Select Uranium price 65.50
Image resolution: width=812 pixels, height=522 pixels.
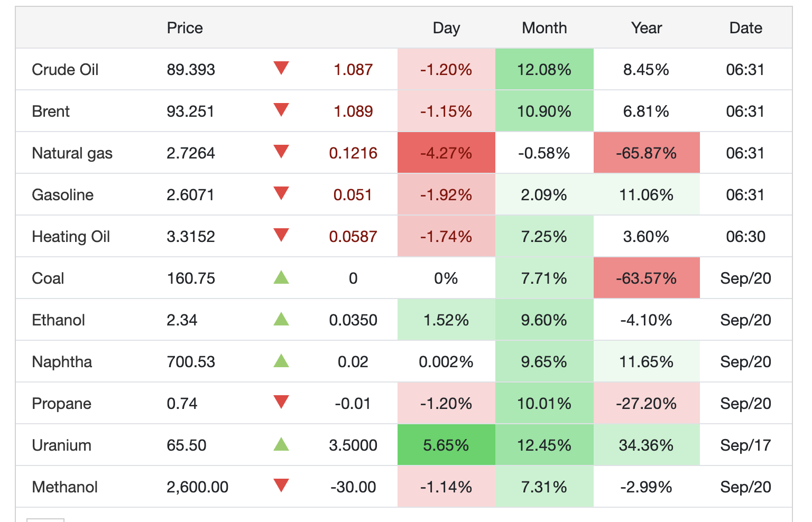(x=186, y=445)
